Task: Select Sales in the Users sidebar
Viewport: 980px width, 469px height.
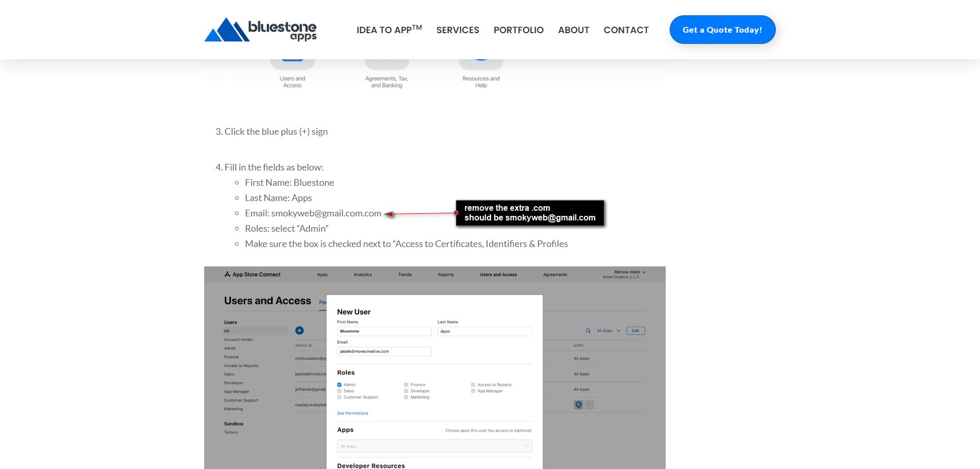Action: tap(229, 375)
